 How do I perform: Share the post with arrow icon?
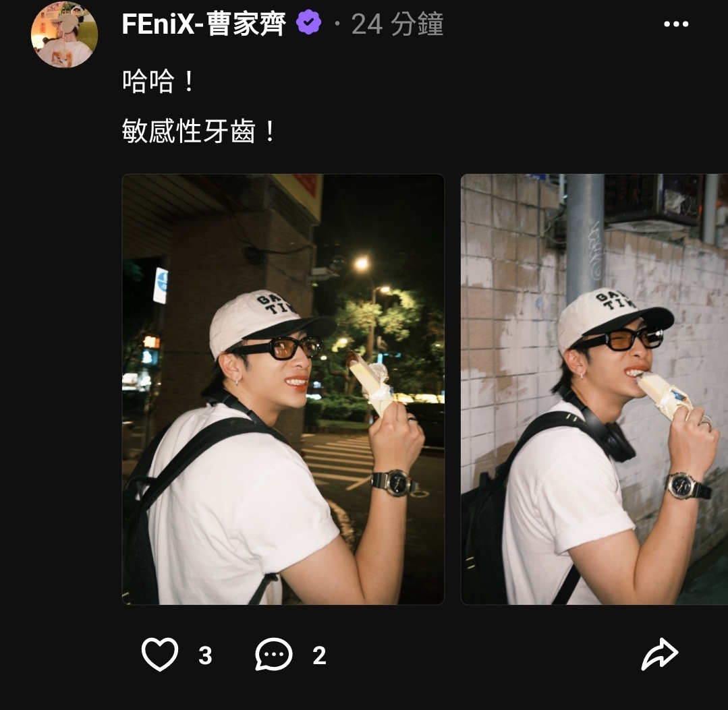coord(660,654)
